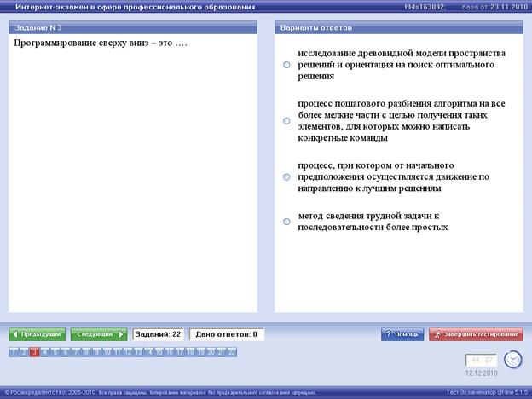This screenshot has height=399, width=532.
Task: Advance to the next question with Следующий
Action: [x=98, y=334]
